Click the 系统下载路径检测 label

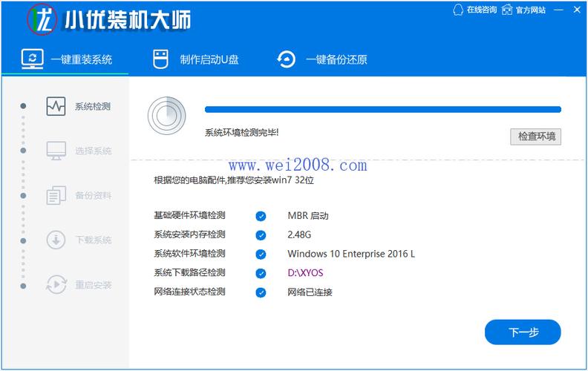tap(189, 273)
